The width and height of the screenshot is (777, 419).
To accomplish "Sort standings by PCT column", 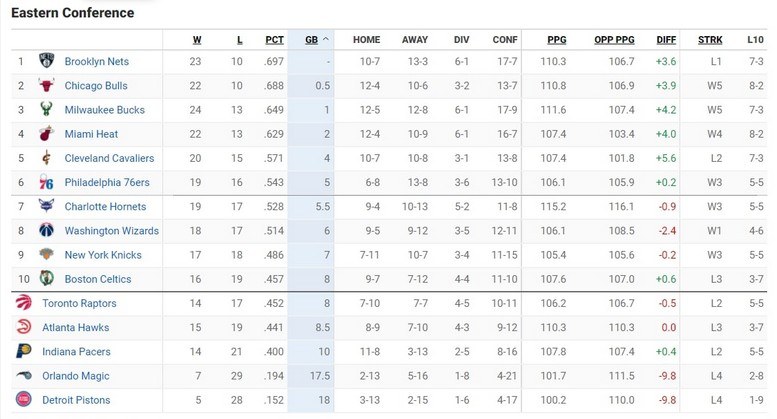I will pyautogui.click(x=274, y=40).
